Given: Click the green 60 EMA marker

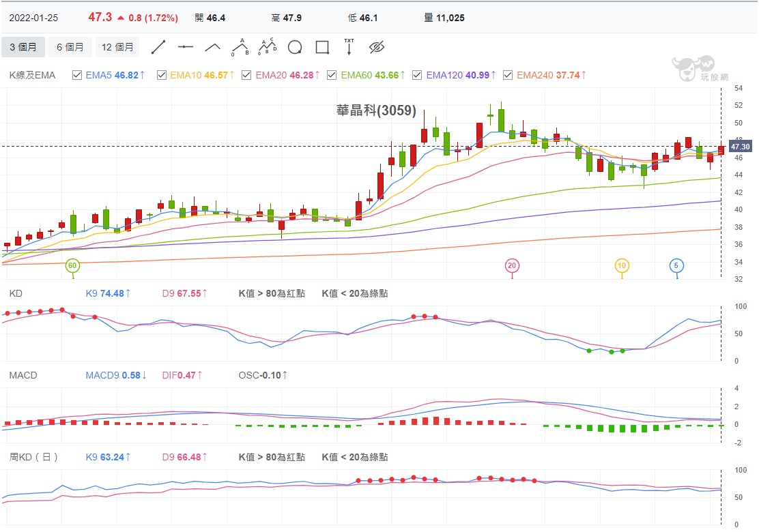Looking at the screenshot, I should pos(72,265).
